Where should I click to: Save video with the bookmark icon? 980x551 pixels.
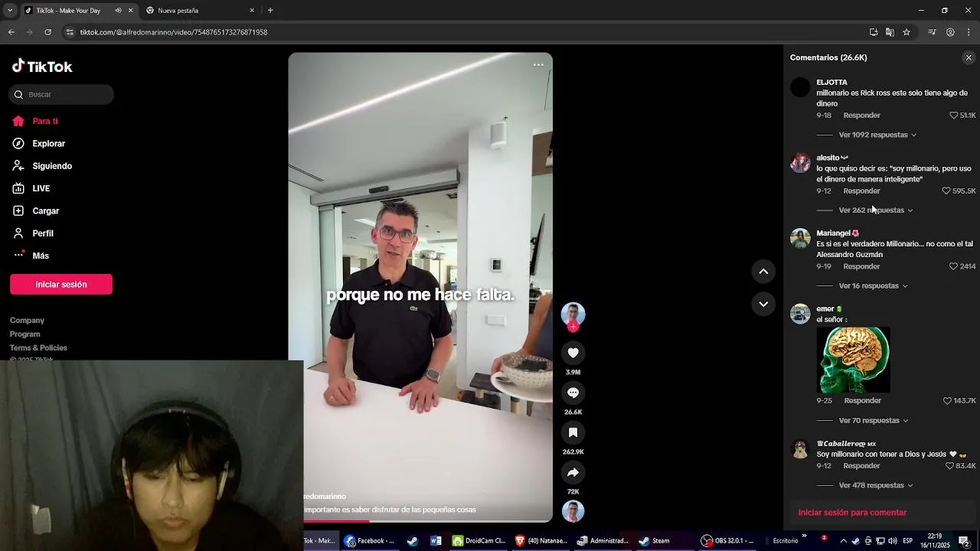(573, 432)
